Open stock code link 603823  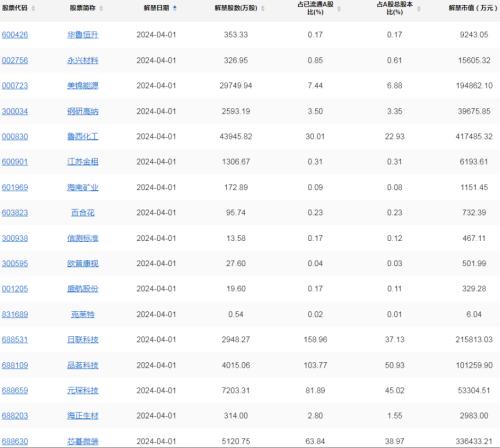15,213
